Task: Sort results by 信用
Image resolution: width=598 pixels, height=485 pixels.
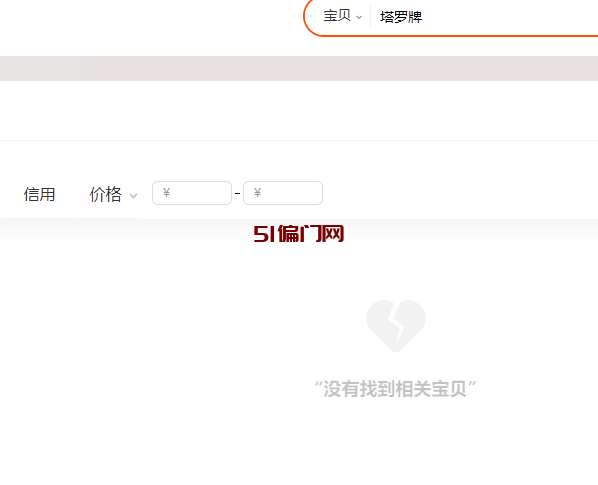Action: 39,194
